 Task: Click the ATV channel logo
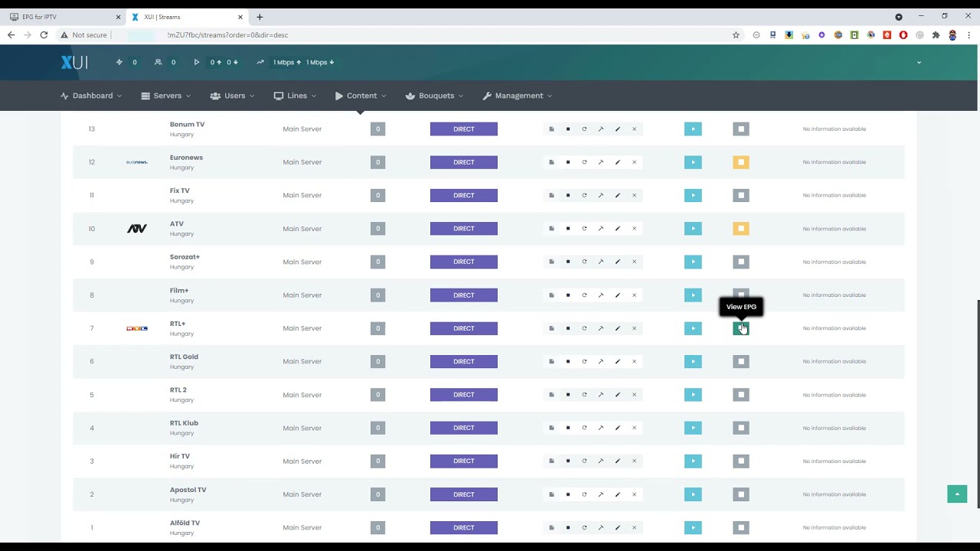tap(137, 229)
